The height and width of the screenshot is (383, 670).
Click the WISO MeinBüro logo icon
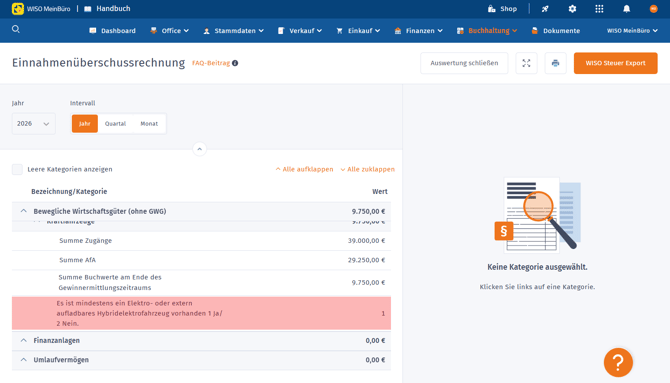[18, 9]
